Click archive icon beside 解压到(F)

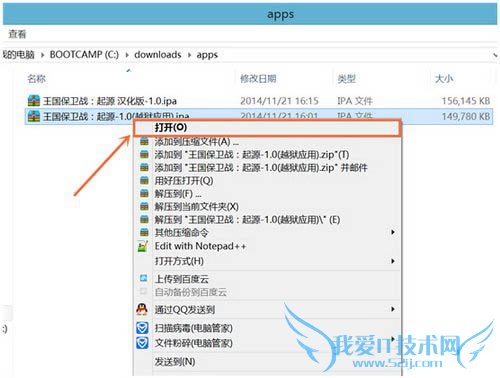tap(144, 194)
